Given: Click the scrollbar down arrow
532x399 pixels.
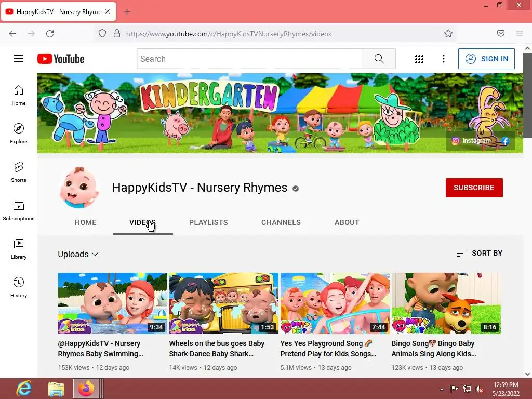Looking at the screenshot, I should click(527, 374).
